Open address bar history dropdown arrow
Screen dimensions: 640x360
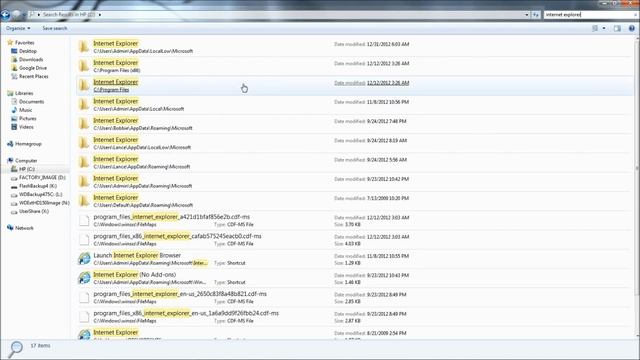(527, 15)
